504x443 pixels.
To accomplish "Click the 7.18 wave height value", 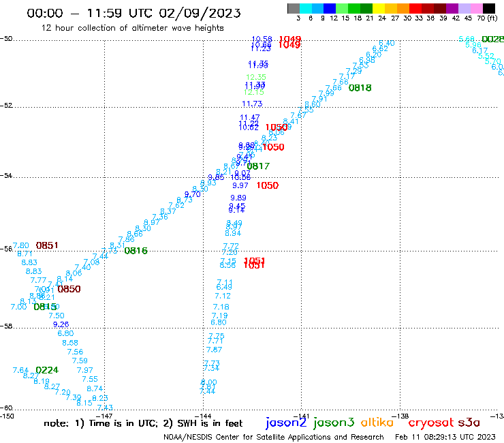I will click(221, 307).
